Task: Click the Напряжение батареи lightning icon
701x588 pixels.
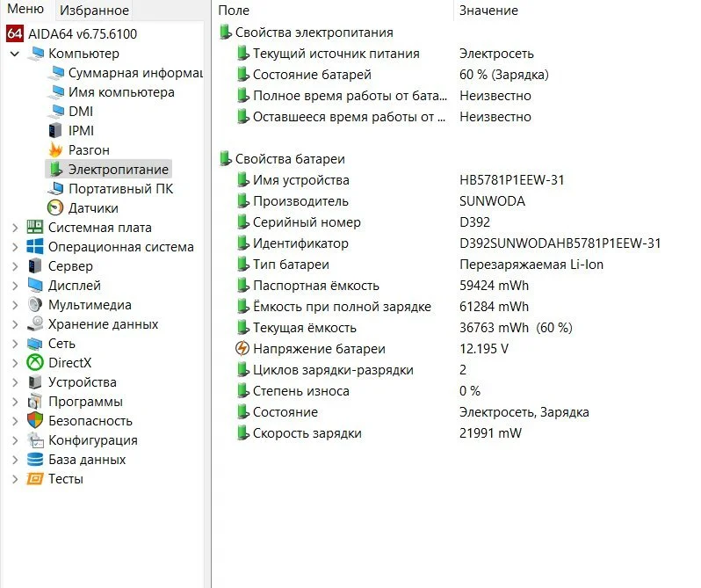Action: [242, 349]
